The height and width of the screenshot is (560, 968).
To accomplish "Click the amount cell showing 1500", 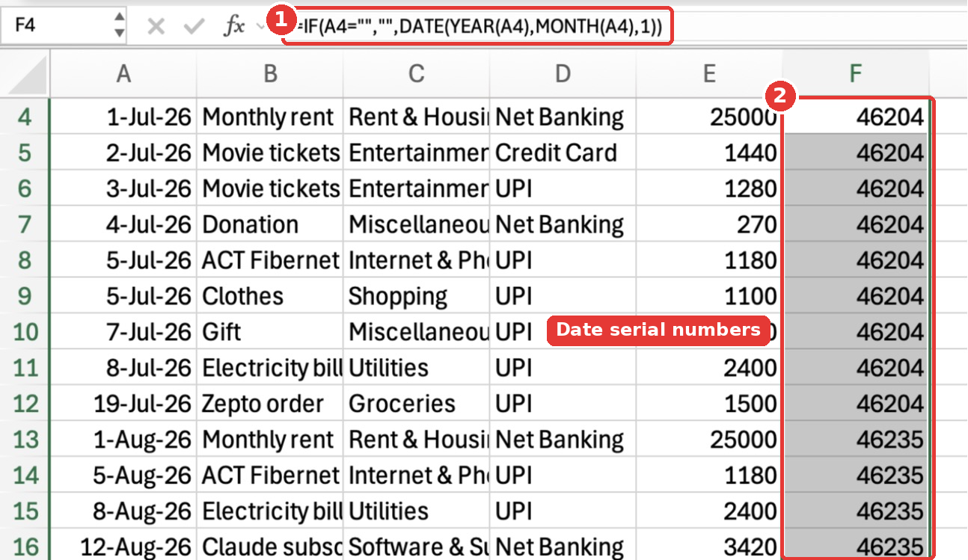I will click(709, 404).
